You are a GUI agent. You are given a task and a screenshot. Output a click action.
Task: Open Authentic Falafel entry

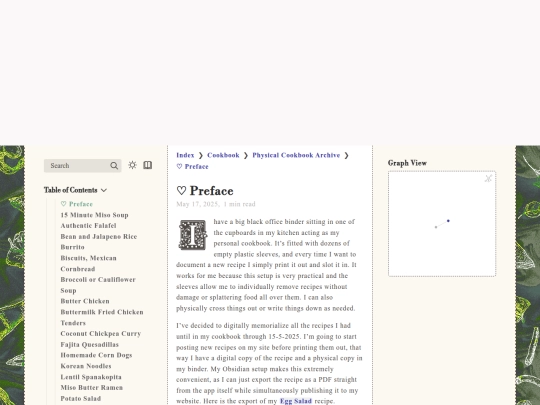click(x=89, y=226)
